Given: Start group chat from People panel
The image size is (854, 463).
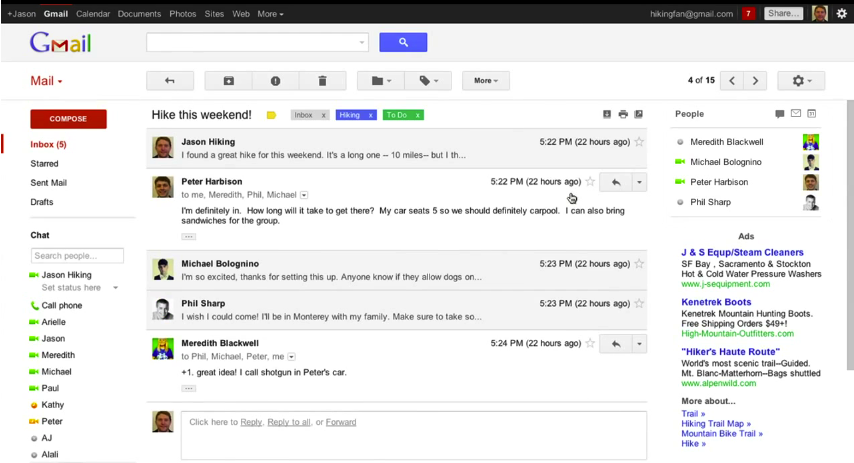Looking at the screenshot, I should (x=780, y=114).
